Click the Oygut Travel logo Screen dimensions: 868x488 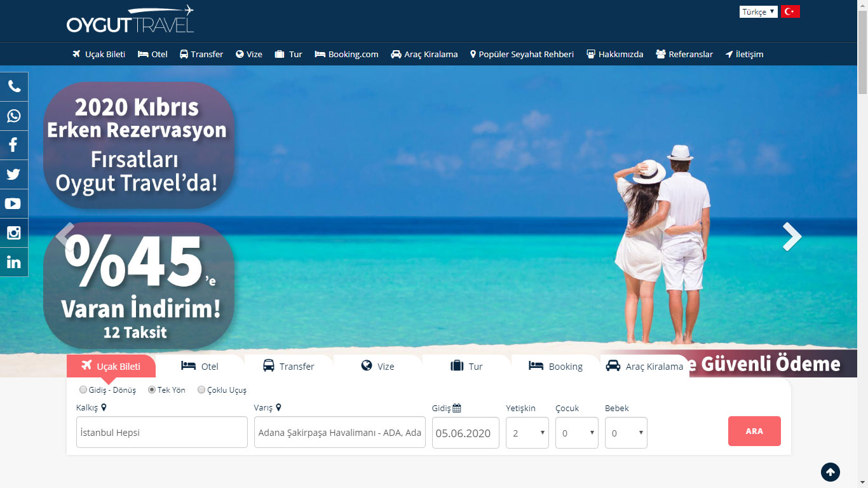(x=130, y=20)
